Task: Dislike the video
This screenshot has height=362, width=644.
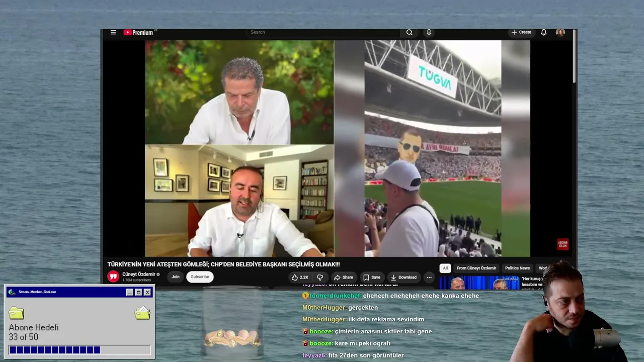Action: click(x=320, y=277)
